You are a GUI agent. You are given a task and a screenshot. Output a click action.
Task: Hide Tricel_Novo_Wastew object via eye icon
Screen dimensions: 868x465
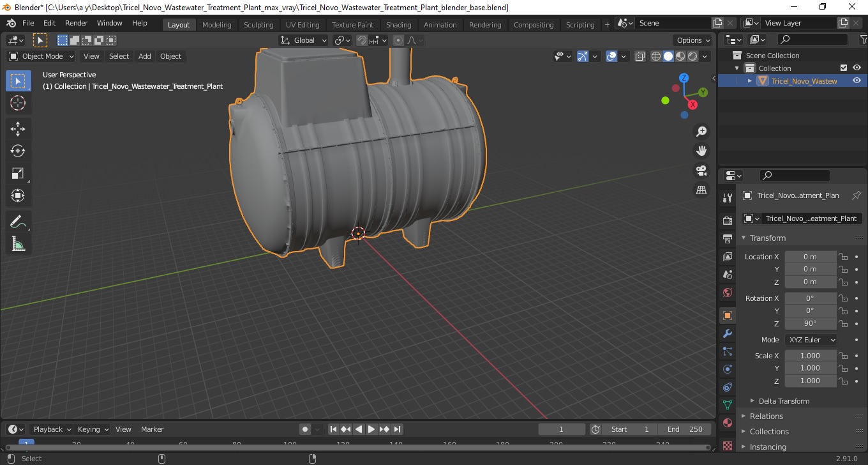857,80
